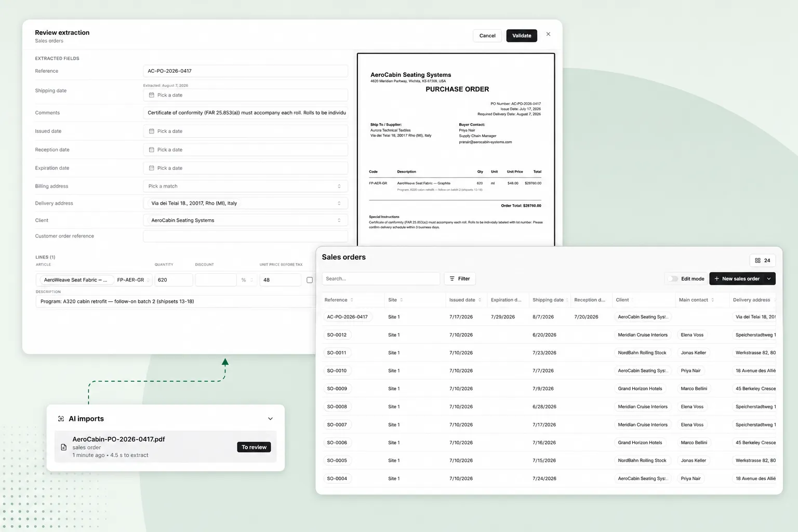Click the line description field

tap(176, 301)
